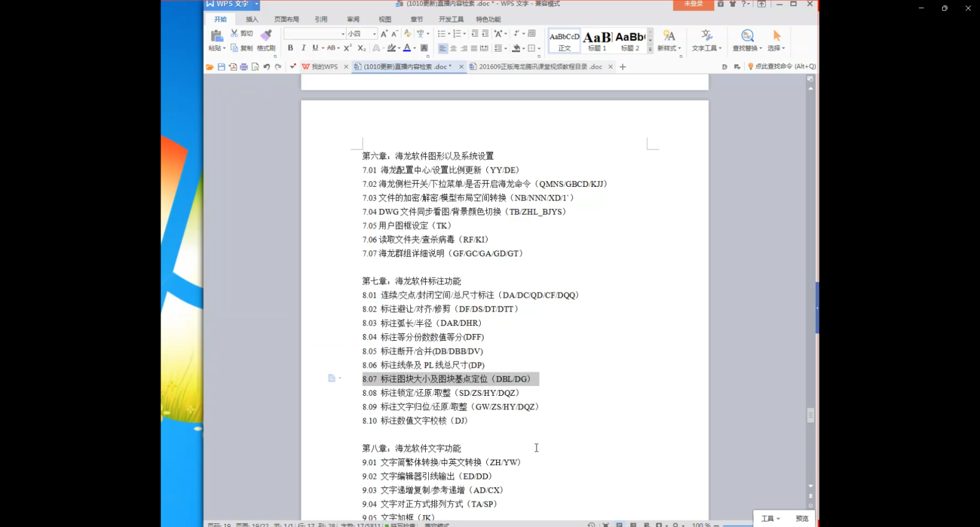Enable center text alignment
Image resolution: width=980 pixels, height=527 pixels.
click(453, 48)
